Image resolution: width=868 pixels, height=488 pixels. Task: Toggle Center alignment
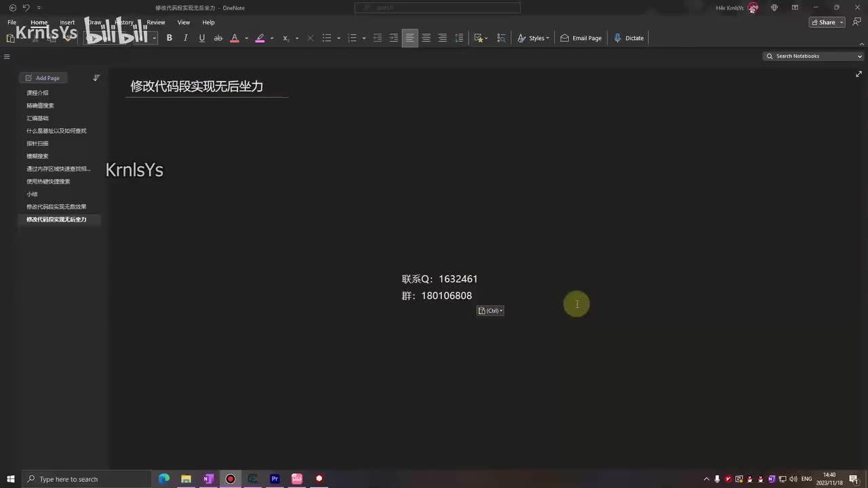point(426,38)
